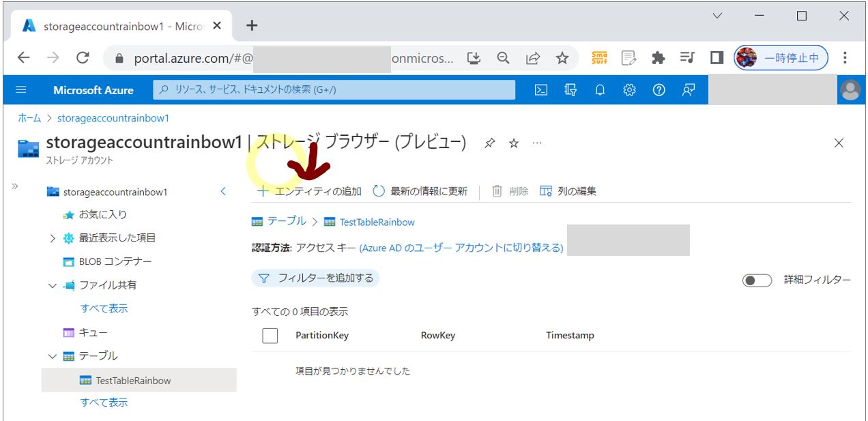Open the help question mark icon
This screenshot has width=868, height=421.
click(659, 89)
